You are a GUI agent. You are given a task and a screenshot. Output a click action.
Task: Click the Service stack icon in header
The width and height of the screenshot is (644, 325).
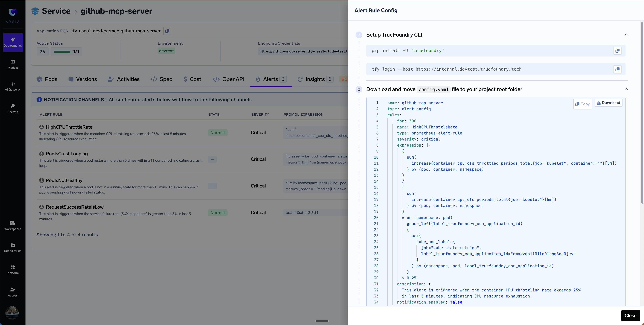pyautogui.click(x=35, y=11)
